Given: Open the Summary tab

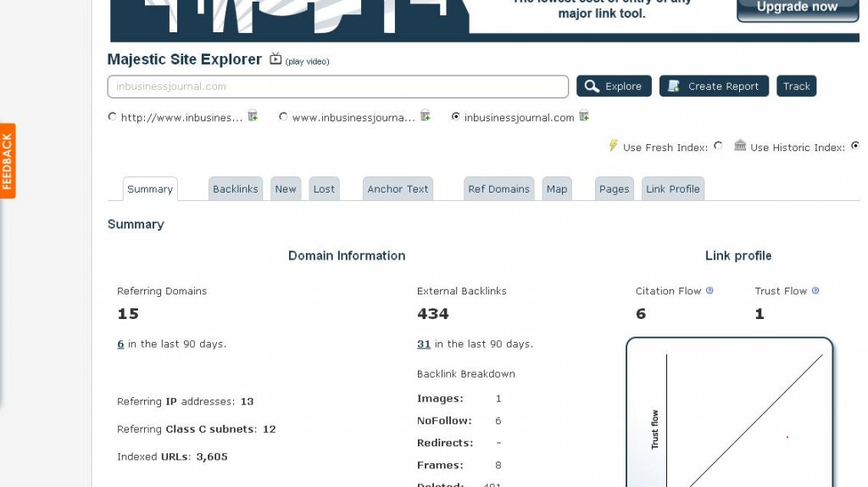Looking at the screenshot, I should click(150, 189).
